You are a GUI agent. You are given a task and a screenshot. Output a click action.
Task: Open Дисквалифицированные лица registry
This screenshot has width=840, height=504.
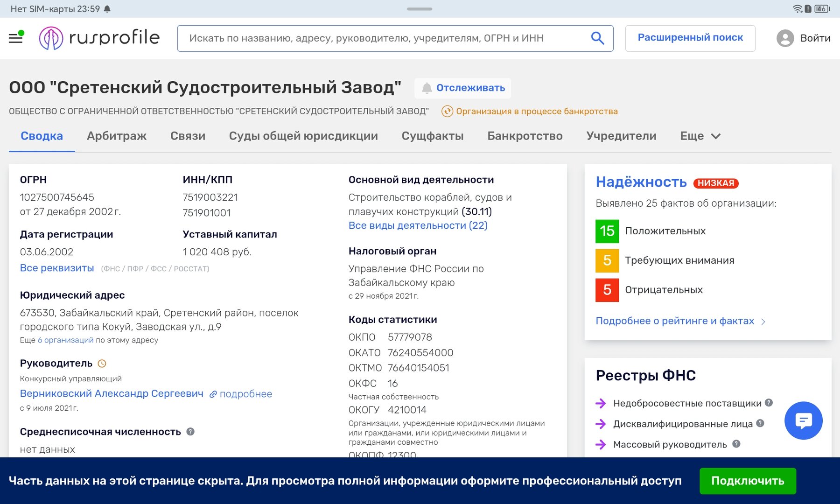click(683, 424)
